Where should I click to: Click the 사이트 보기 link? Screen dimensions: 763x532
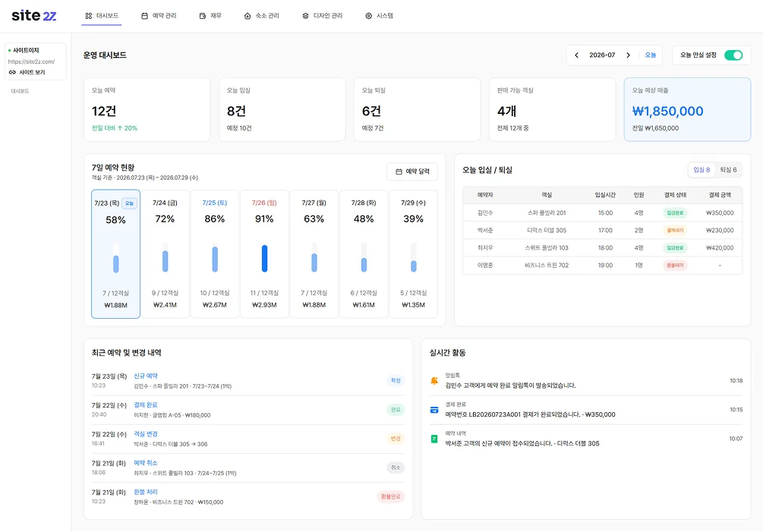(32, 72)
